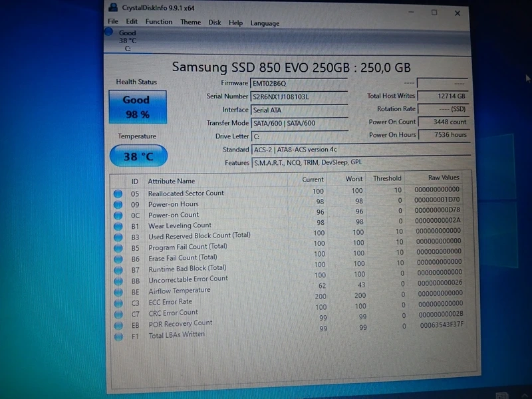The image size is (532, 399).
Task: Click the Total Host Writes value 12714 GB
Action: click(x=443, y=96)
